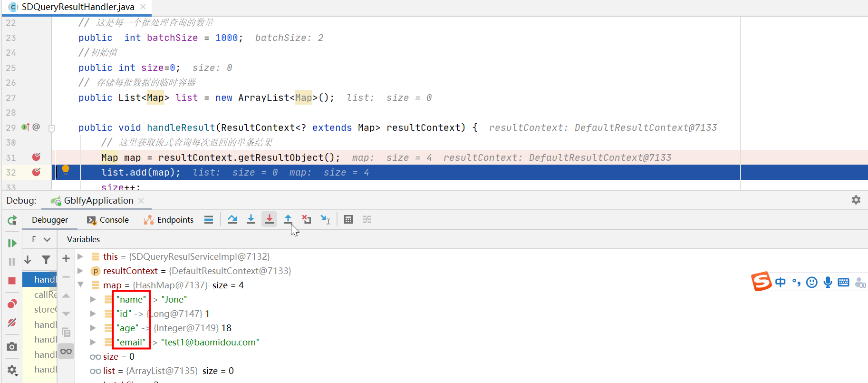The height and width of the screenshot is (383, 868).
Task: Add a new watch with plus icon
Action: (66, 258)
